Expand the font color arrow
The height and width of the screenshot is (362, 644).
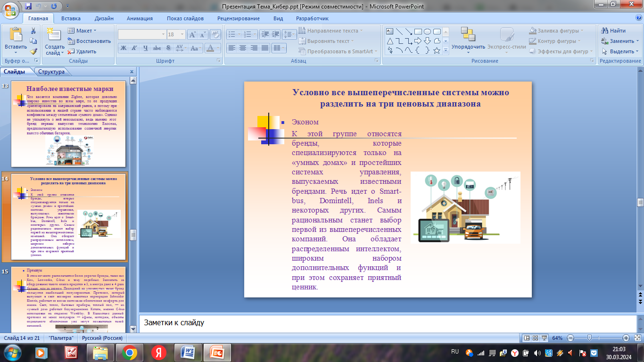tap(218, 48)
